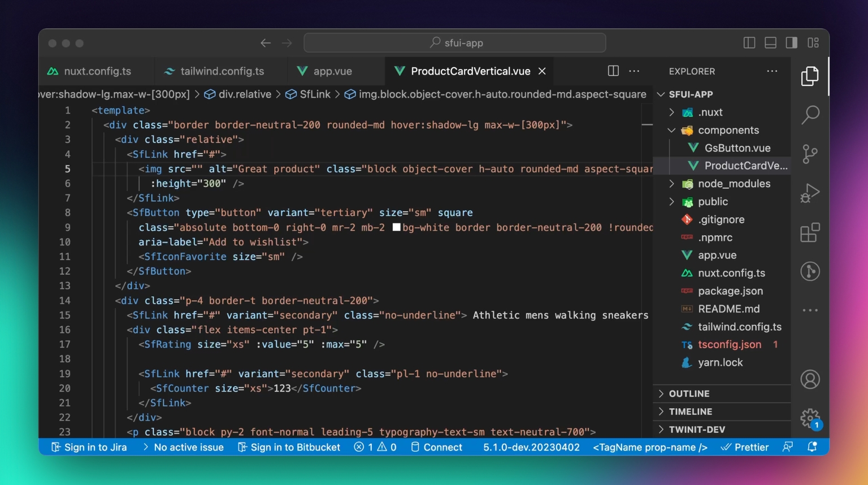Click line number 14 in the gutter
The image size is (868, 485).
(x=65, y=301)
